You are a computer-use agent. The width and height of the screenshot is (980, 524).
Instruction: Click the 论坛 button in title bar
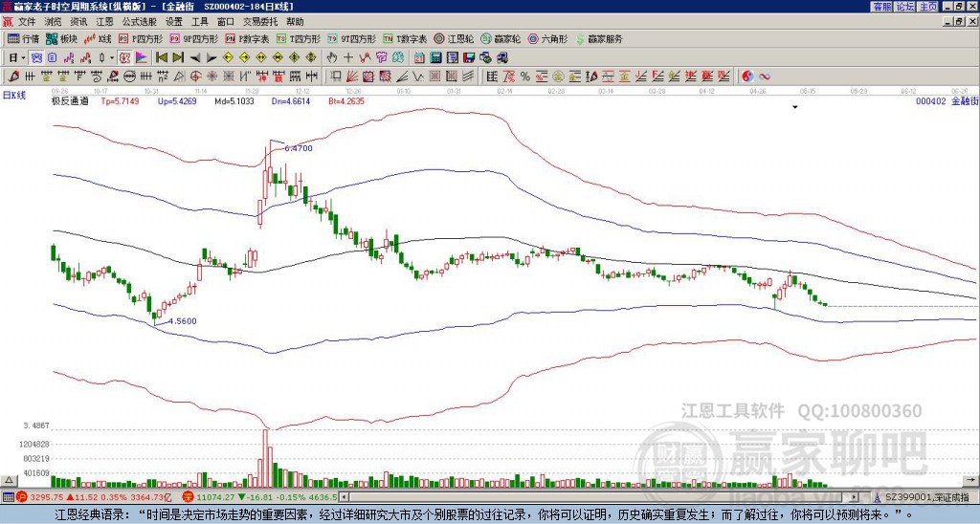point(904,7)
